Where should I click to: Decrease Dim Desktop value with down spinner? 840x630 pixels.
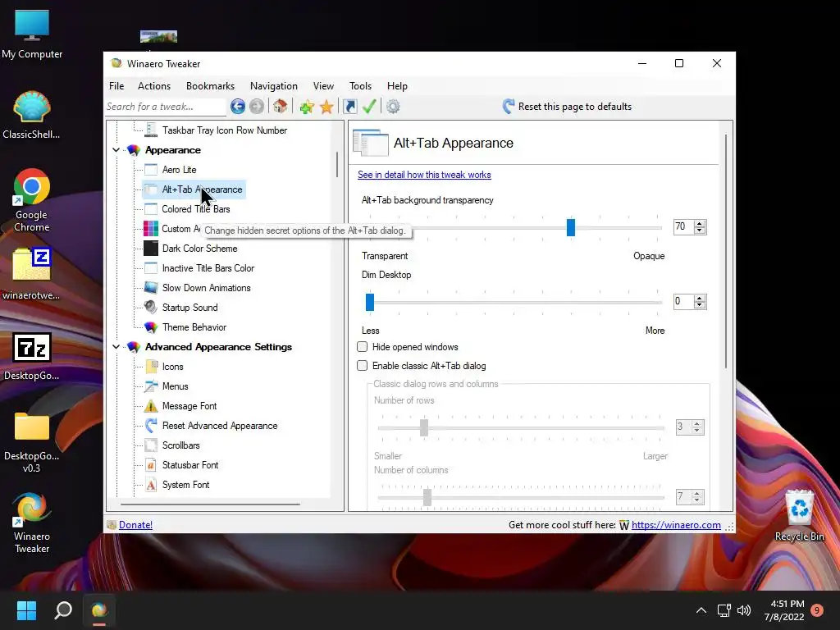700,305
